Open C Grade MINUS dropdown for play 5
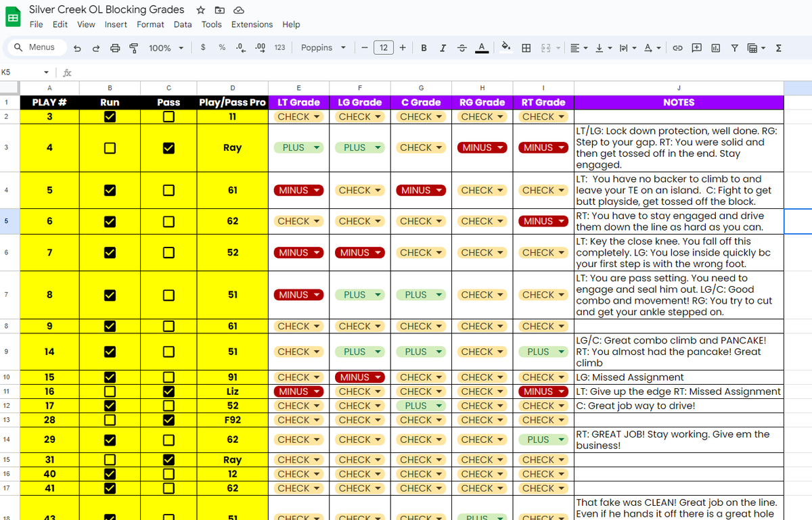The image size is (812, 520). (x=421, y=191)
